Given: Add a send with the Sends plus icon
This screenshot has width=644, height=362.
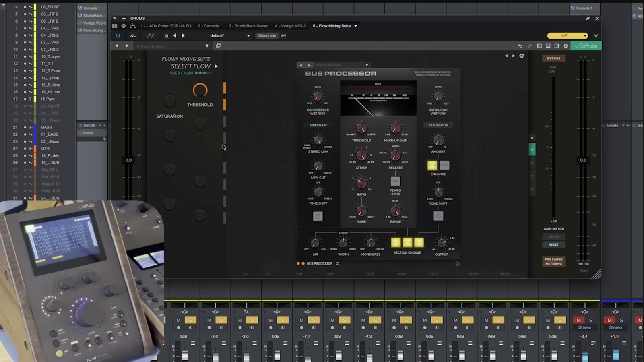Looking at the screenshot, I should point(104,126).
